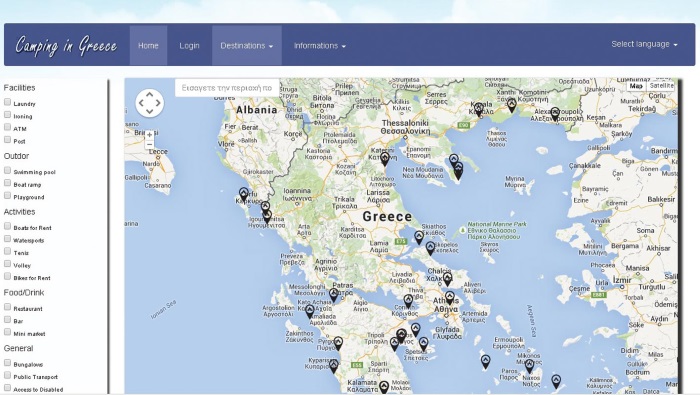Check the ATM filter box
Viewport: 700px width, 395px height.
7,127
